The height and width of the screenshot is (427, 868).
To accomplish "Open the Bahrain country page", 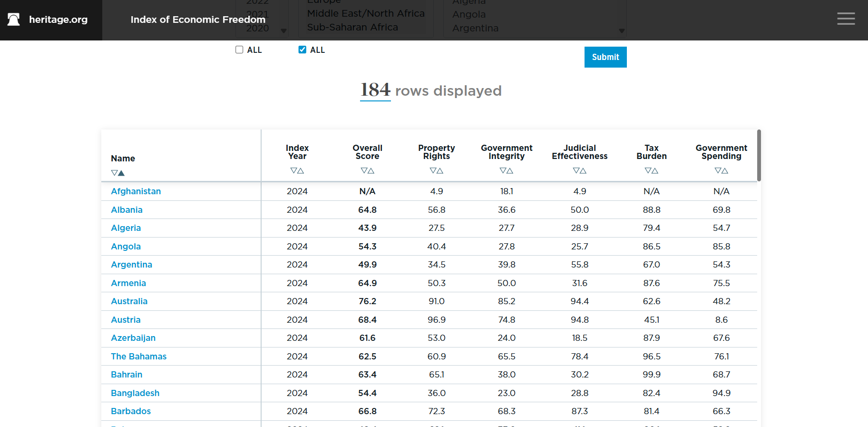I will pos(127,375).
